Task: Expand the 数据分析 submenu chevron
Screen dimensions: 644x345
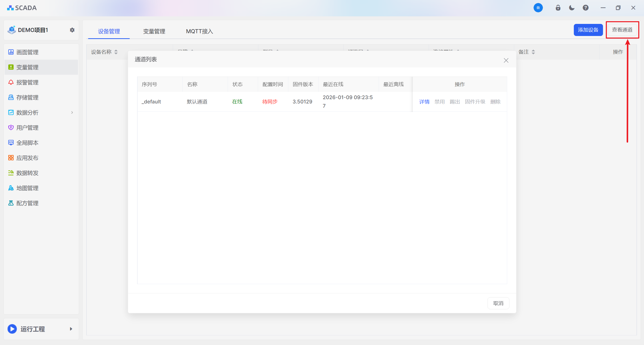Action: 72,112
